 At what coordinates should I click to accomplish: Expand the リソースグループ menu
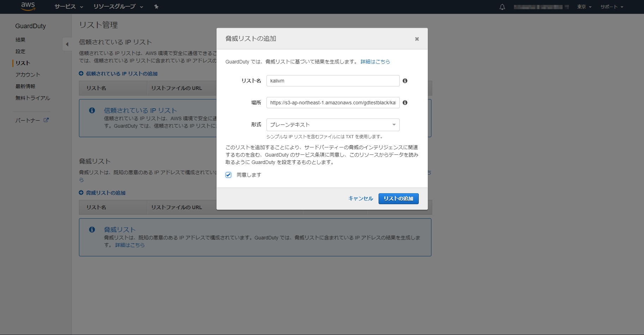click(118, 7)
